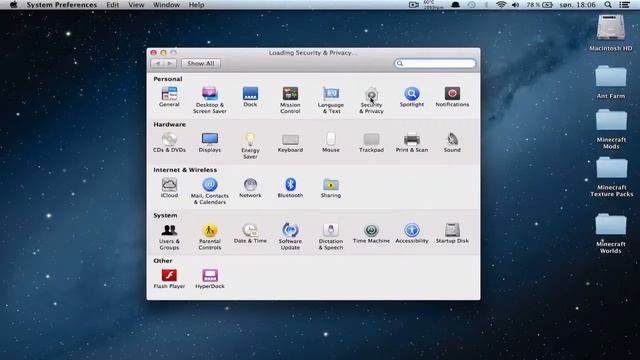Viewport: 640px width, 360px height.
Task: Open Software Update preferences
Action: tap(290, 237)
